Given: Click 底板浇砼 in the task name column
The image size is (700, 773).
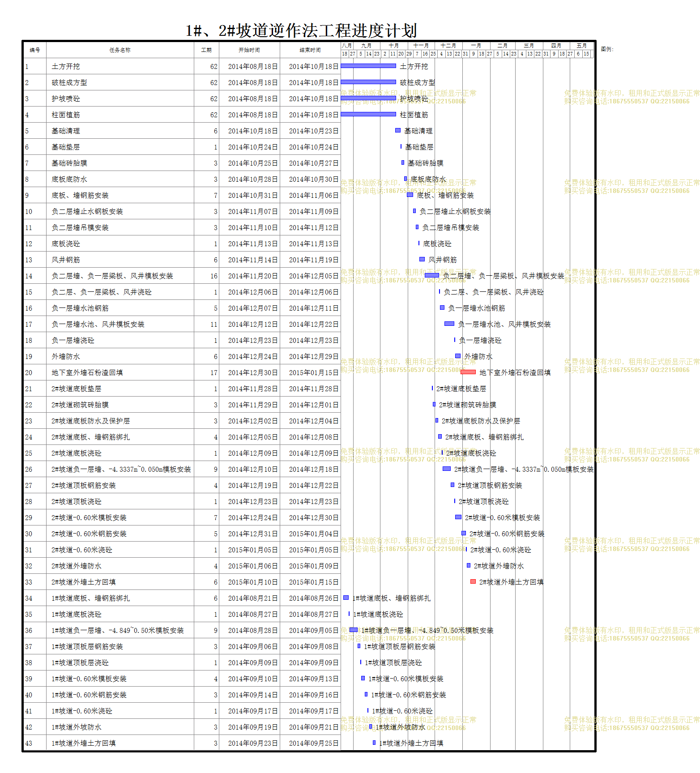Looking at the screenshot, I should [66, 243].
